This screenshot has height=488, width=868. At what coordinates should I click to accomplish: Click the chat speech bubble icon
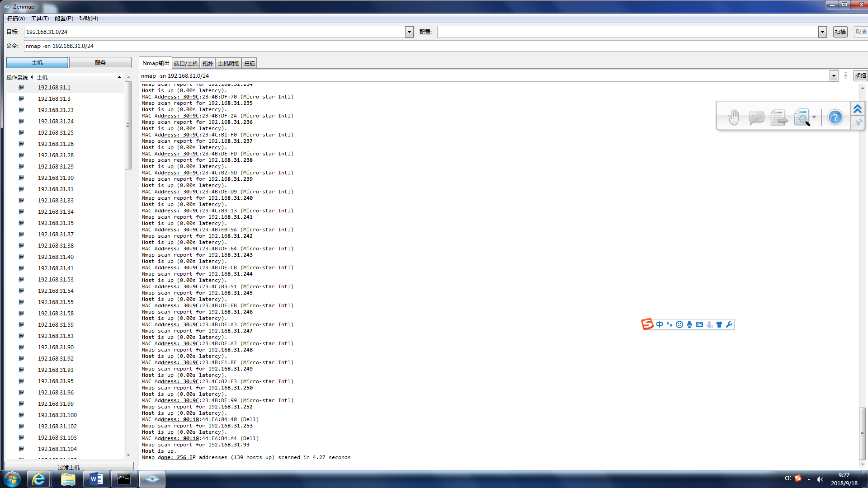point(756,117)
